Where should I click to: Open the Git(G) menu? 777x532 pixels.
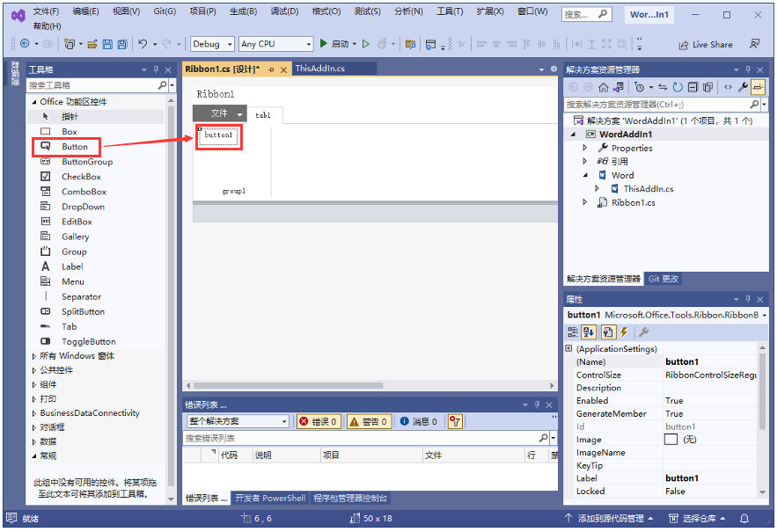[165, 11]
